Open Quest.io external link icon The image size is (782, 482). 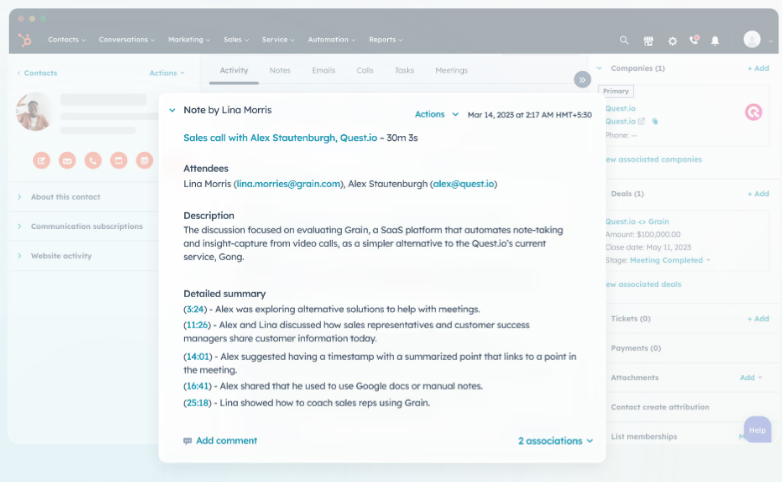(x=642, y=121)
